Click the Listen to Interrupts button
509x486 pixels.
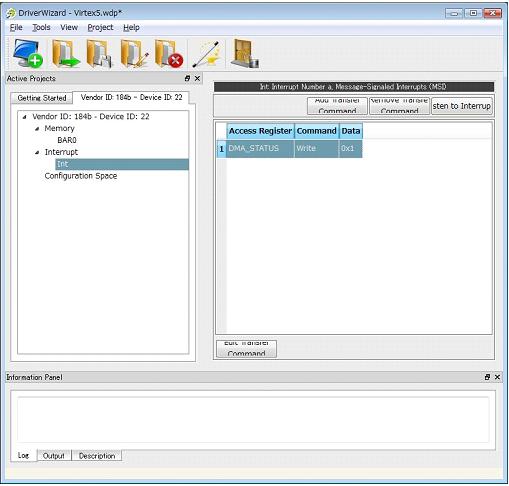pos(462,106)
